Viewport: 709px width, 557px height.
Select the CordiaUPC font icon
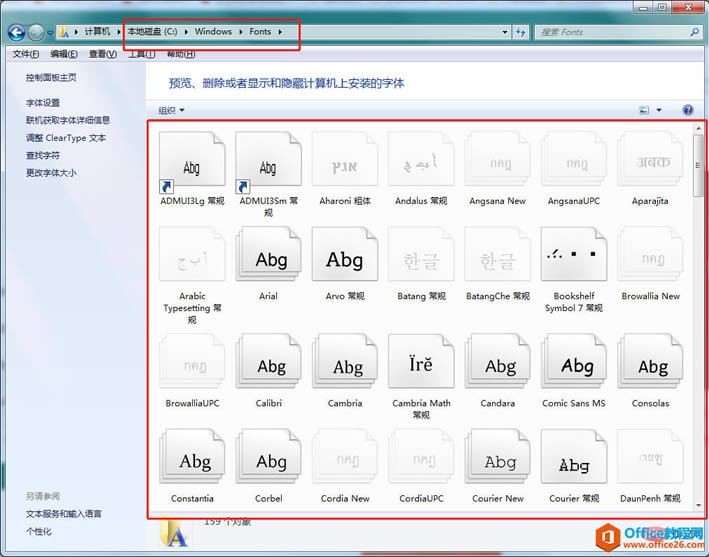tap(421, 457)
